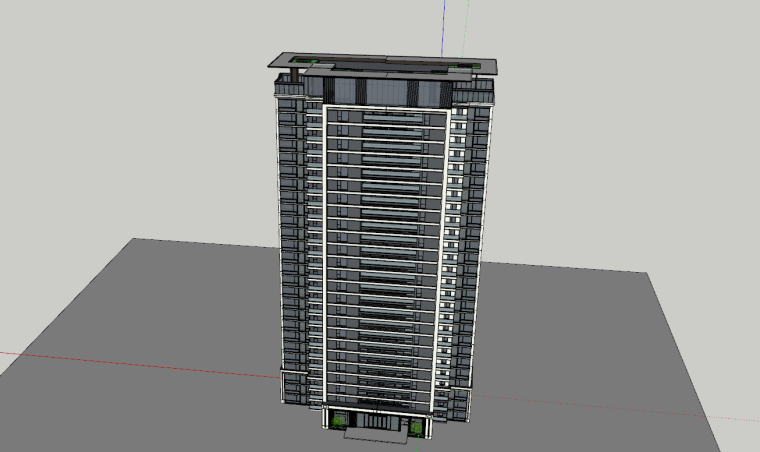Click the empty sky background in the top-left
This screenshot has height=452, width=760.
100,80
